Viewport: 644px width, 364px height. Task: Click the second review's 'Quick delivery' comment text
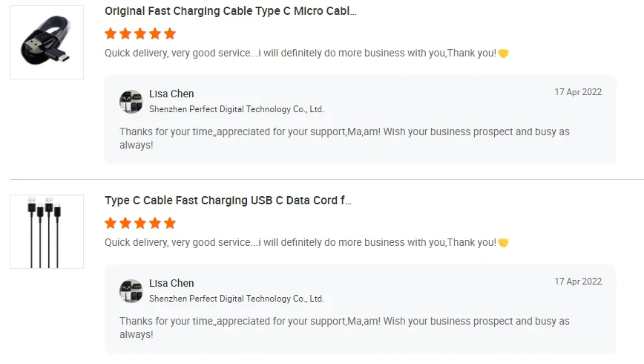pyautogui.click(x=300, y=243)
